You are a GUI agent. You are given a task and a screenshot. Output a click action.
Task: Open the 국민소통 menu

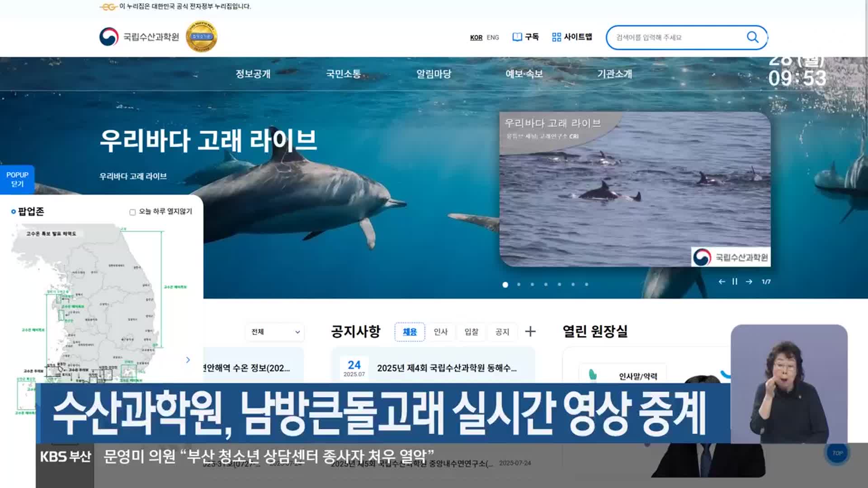[344, 74]
